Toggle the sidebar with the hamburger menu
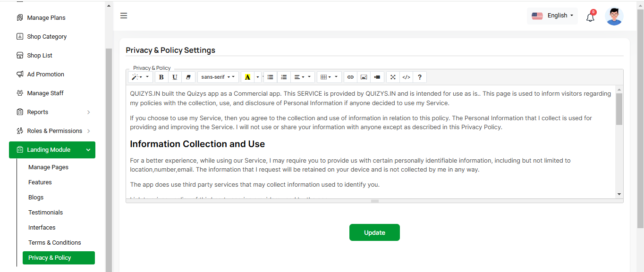Image resolution: width=644 pixels, height=272 pixels. pyautogui.click(x=124, y=16)
